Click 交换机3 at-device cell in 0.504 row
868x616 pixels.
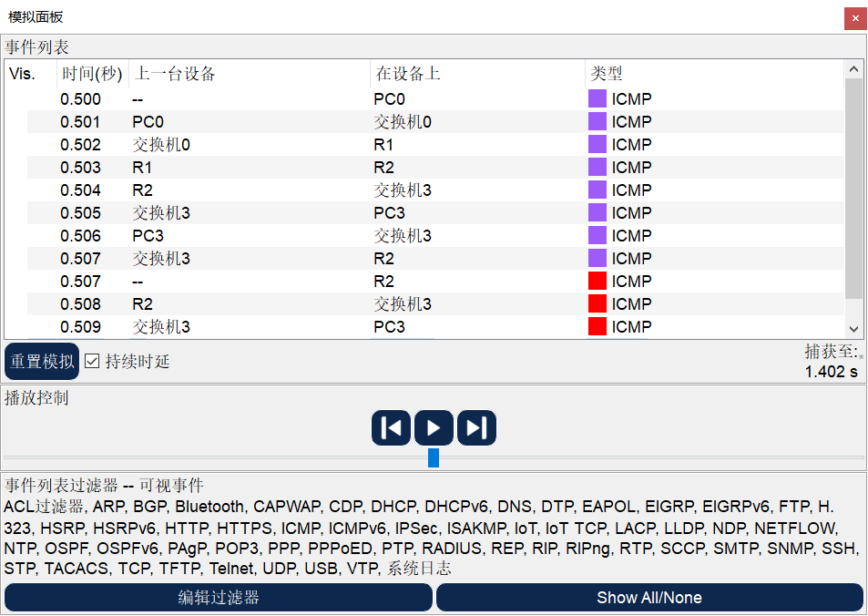pos(403,190)
